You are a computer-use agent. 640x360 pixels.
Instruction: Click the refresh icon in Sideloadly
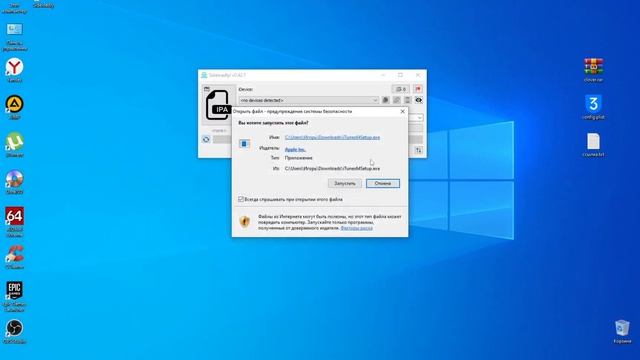tap(206, 140)
